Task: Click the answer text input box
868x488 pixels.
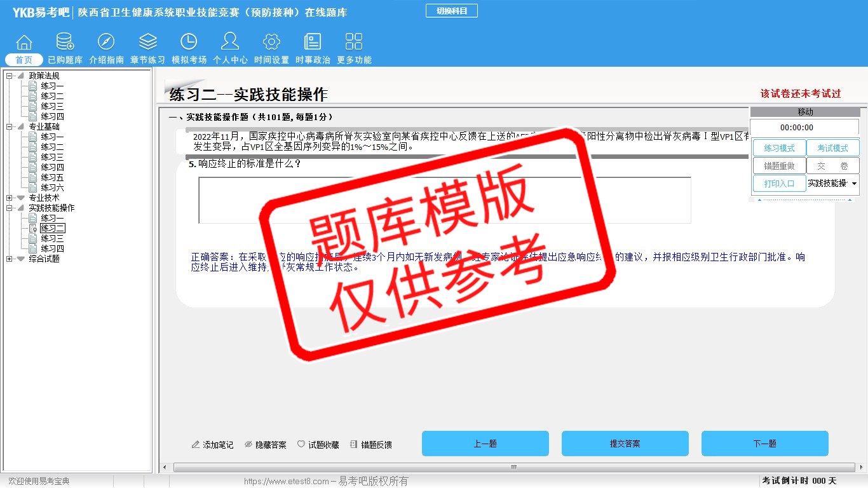Action: tap(445, 200)
